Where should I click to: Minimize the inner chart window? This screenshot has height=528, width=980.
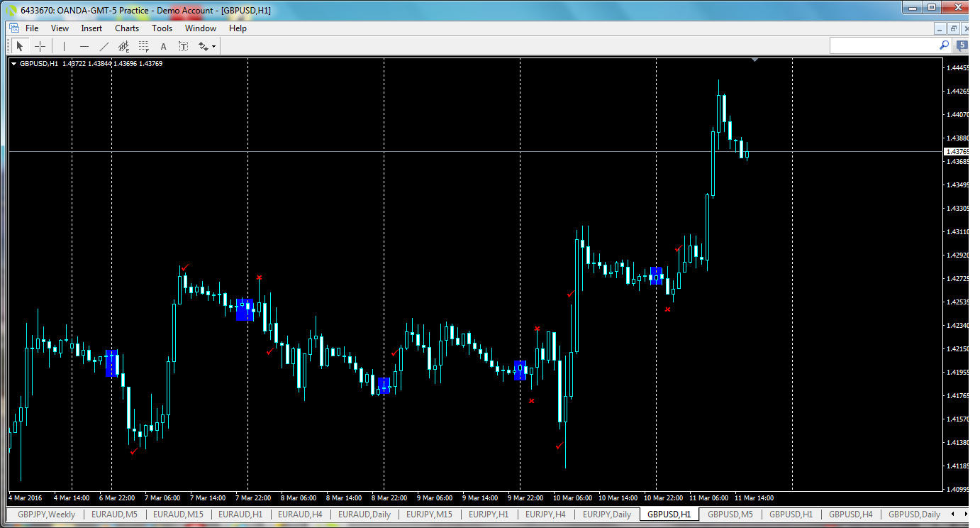(940, 28)
